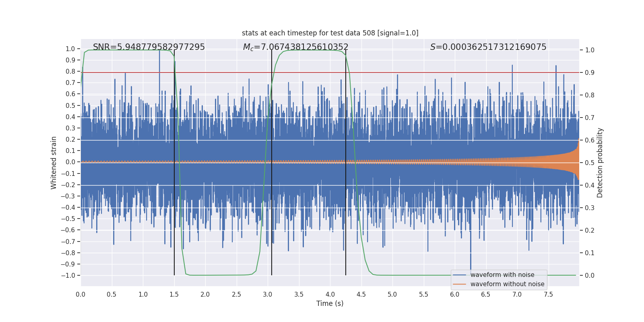Select the Mc=7.067438125610352 annotation
This screenshot has width=644, height=322.
(296, 47)
